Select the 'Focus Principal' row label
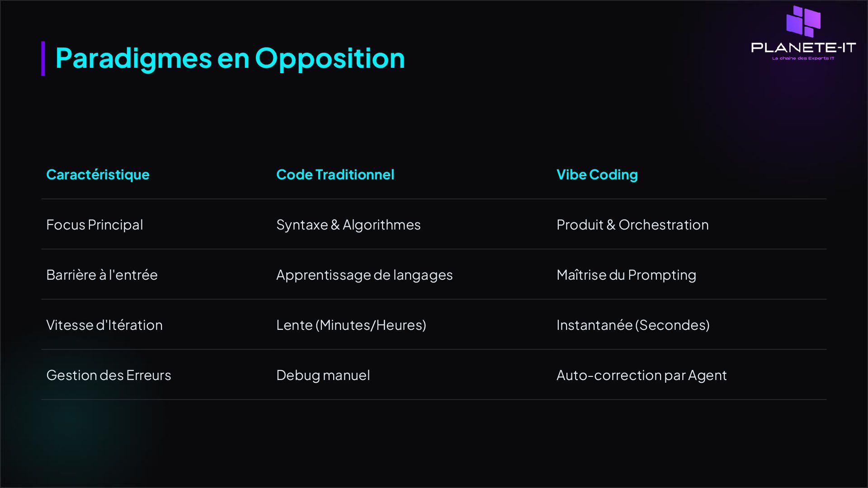 [94, 225]
